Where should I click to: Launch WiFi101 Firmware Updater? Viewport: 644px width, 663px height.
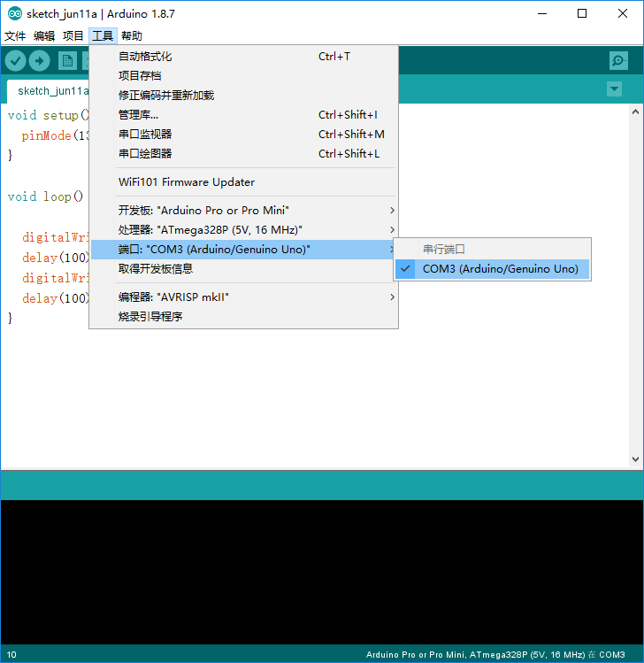245,182
